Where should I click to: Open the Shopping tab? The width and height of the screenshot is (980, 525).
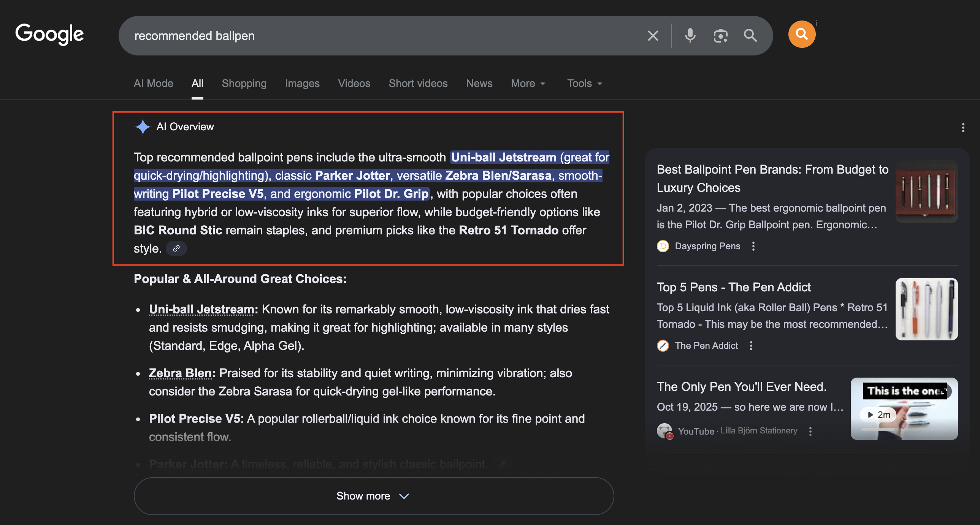(244, 83)
